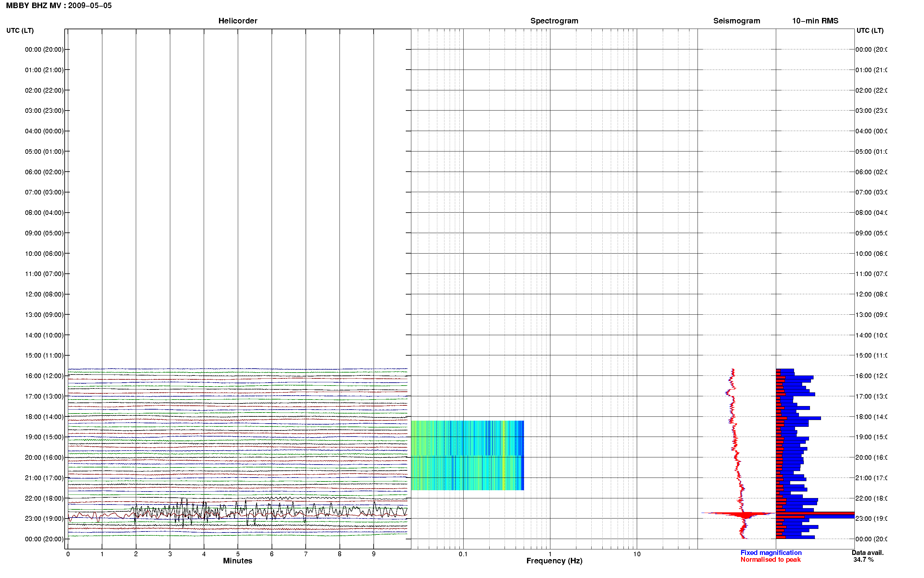
Task: Click the left '09:00 (05:00)' time label
Action: click(x=44, y=233)
